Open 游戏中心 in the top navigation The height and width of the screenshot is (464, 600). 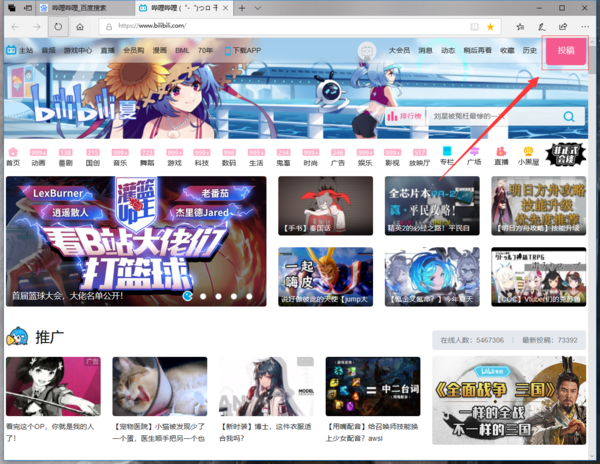point(78,50)
